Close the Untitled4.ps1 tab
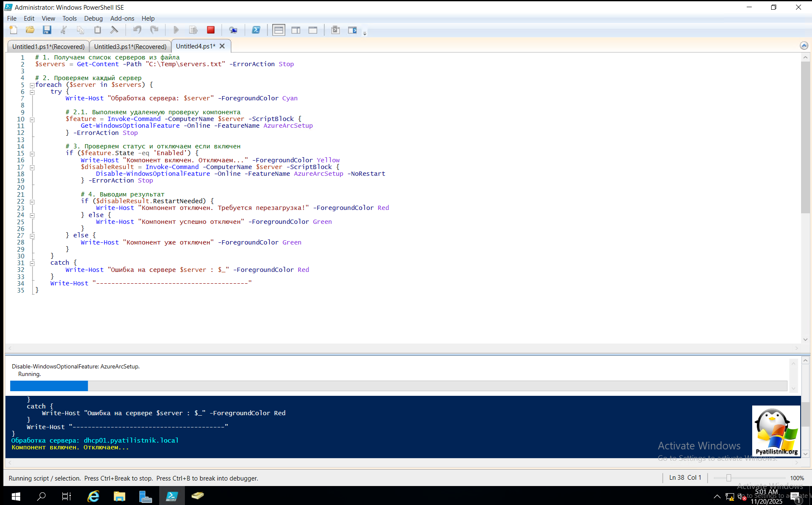The image size is (812, 505). (x=222, y=46)
